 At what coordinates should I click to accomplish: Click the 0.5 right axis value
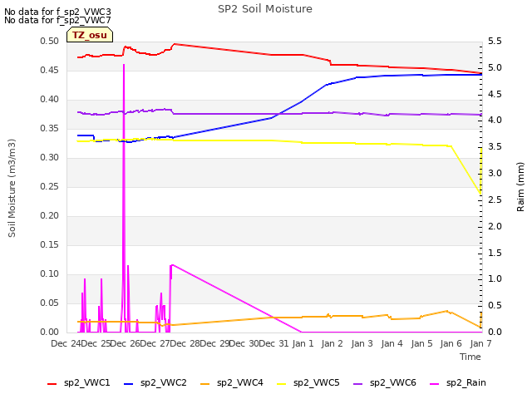[495, 305]
